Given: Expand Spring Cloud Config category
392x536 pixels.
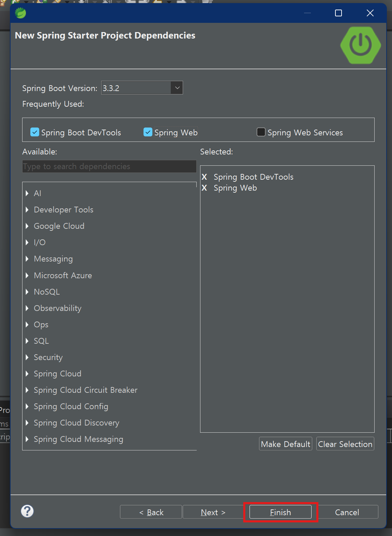Looking at the screenshot, I should [x=27, y=406].
